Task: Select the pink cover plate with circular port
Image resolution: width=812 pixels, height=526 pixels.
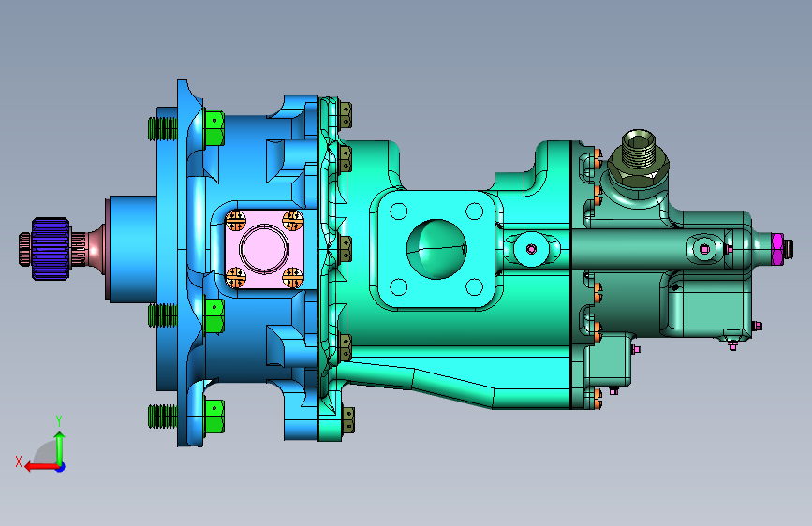Action: point(264,249)
